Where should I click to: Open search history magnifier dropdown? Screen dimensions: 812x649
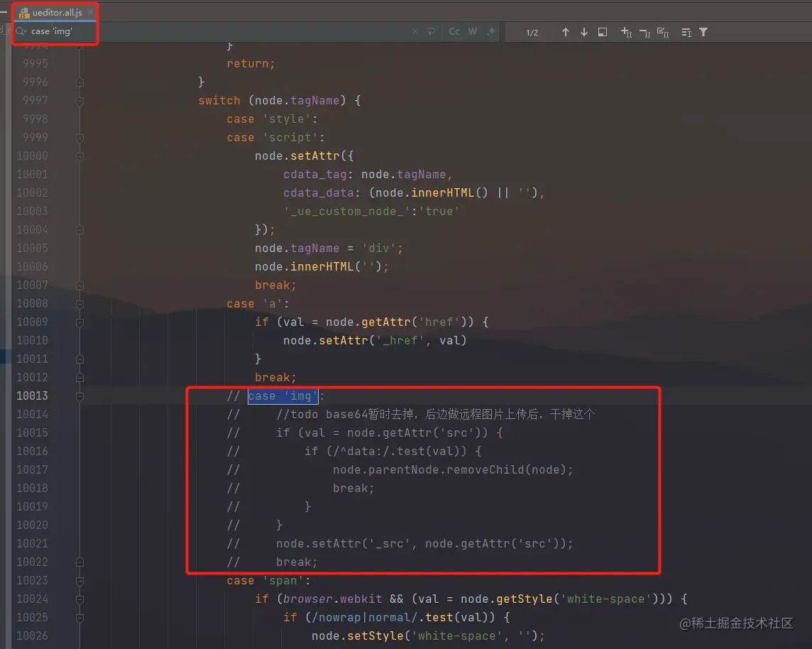[x=21, y=31]
